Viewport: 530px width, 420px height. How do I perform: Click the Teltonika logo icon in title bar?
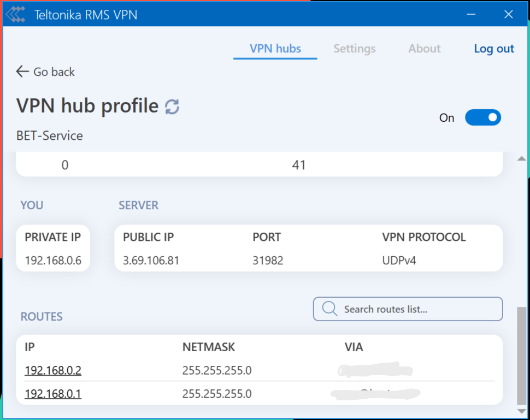tap(15, 15)
